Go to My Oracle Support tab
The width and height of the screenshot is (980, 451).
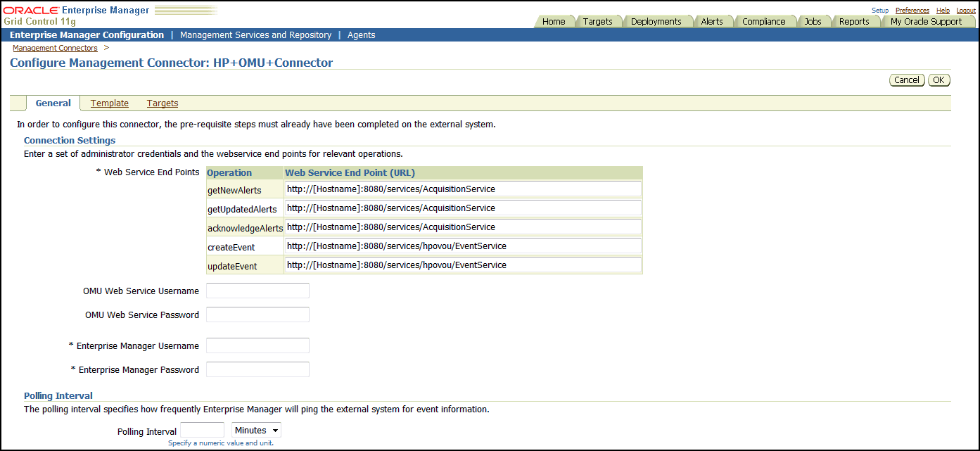[x=926, y=21]
